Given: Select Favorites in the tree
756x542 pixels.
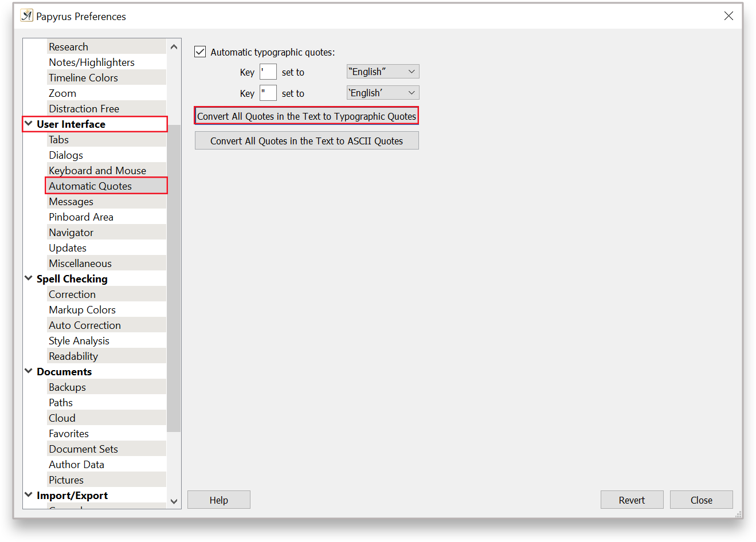Looking at the screenshot, I should (107, 433).
